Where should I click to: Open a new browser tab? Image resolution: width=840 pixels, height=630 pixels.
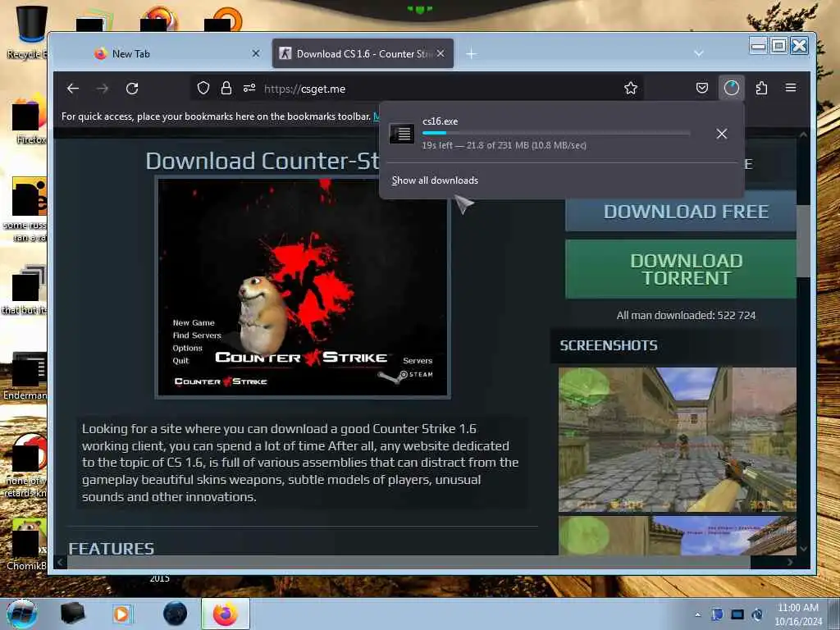(471, 53)
